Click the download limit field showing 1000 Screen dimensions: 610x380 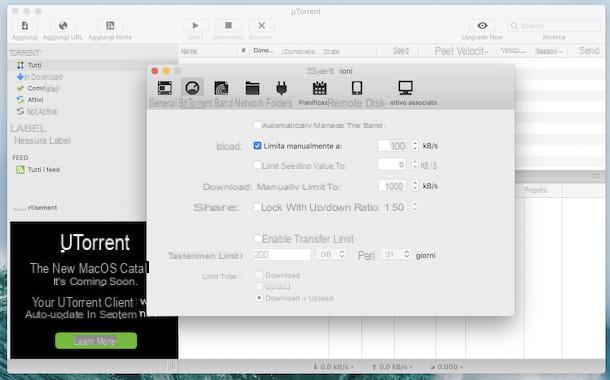coord(392,186)
